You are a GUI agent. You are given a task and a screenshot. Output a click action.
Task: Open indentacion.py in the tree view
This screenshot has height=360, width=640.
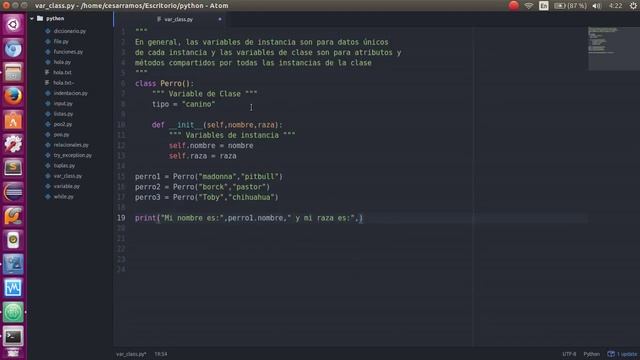click(x=71, y=93)
